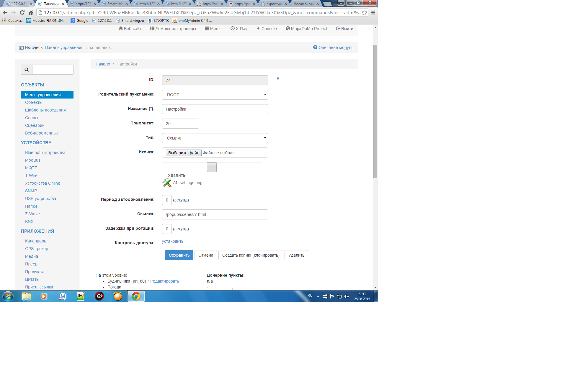Click the browser home icon
Viewport: 588px width, 374px height.
pos(31,12)
